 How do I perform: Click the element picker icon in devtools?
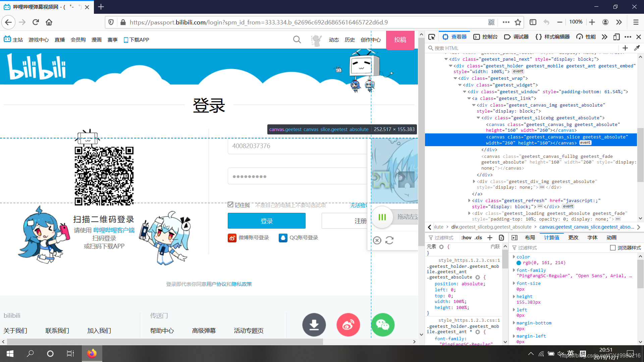coord(432,37)
